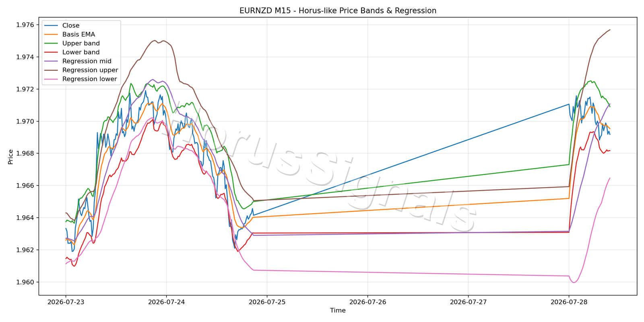This screenshot has height=322, width=644.
Task: Click the blue line swatch beside Close
Action: (x=51, y=25)
